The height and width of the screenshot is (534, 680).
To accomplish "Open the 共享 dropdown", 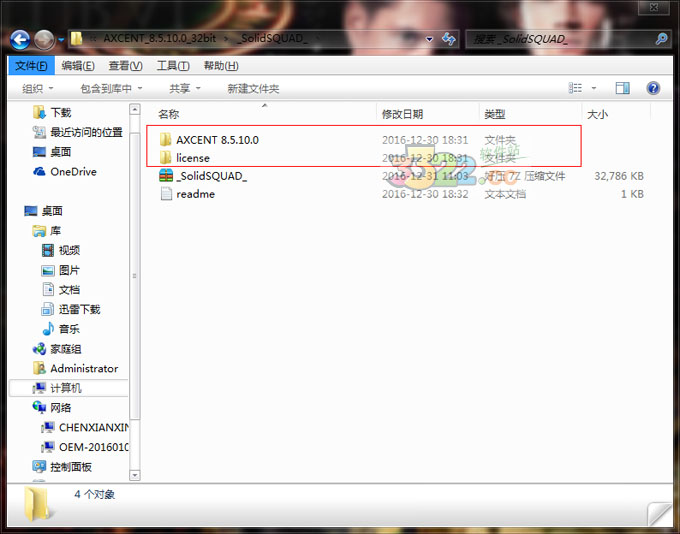I will [x=185, y=88].
